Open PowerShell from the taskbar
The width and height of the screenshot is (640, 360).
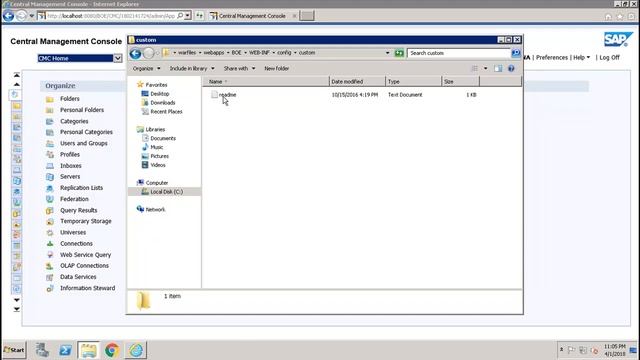tap(65, 350)
